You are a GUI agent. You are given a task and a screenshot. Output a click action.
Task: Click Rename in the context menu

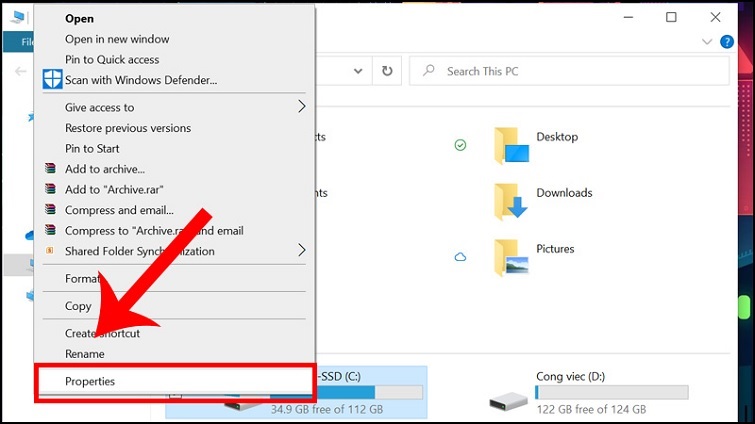(85, 354)
